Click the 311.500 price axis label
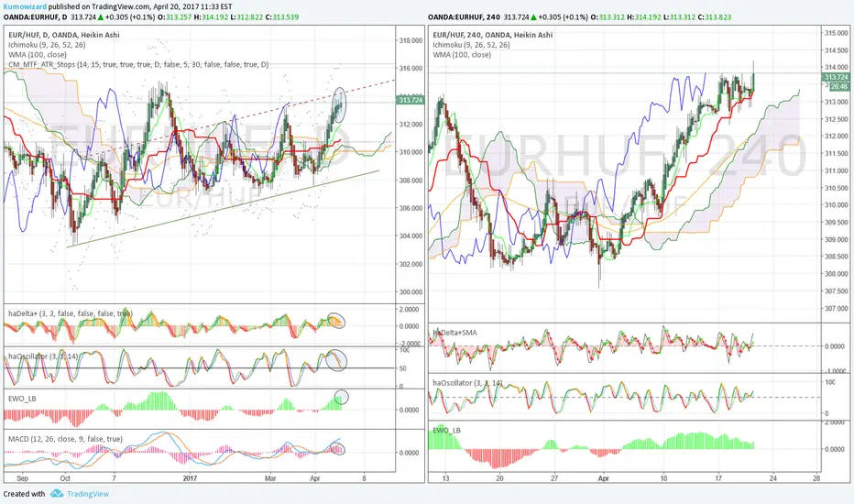Image resolution: width=854 pixels, height=504 pixels. coord(836,154)
